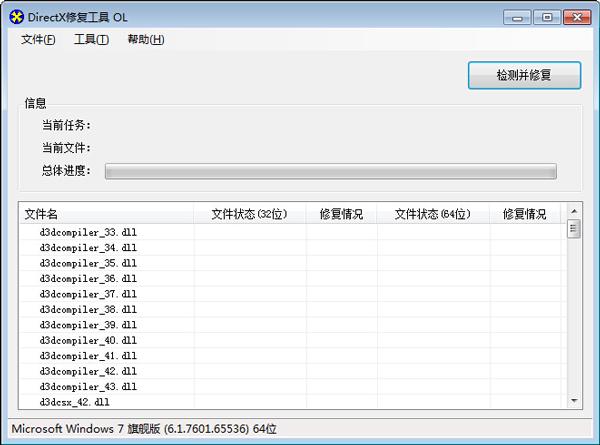Click the 总体进度 progress bar

coord(331,171)
